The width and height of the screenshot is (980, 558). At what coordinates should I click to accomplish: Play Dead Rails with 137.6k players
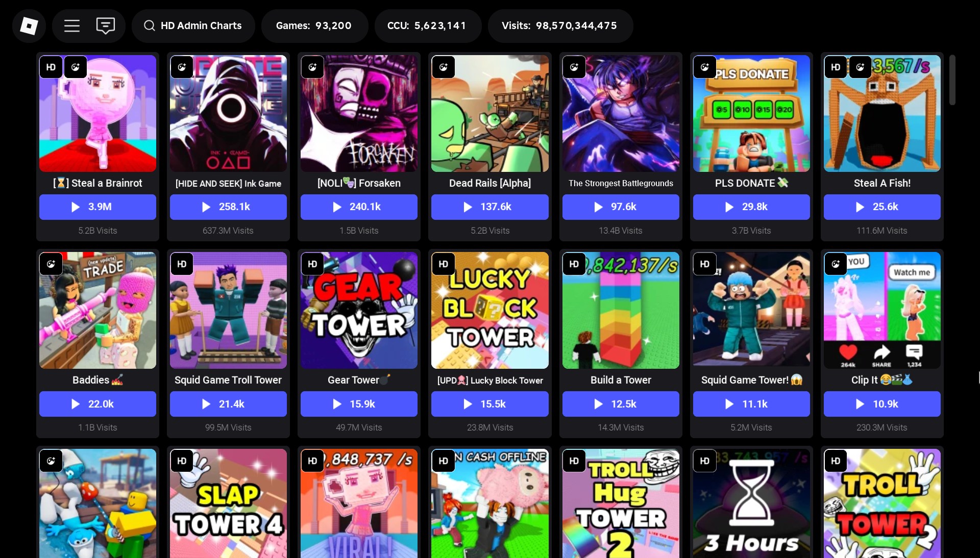489,207
